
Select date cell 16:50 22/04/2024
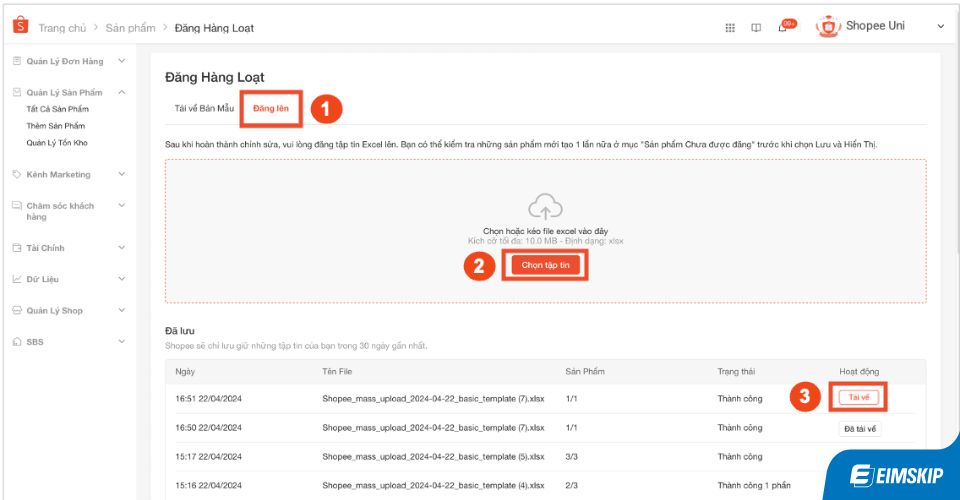208,428
